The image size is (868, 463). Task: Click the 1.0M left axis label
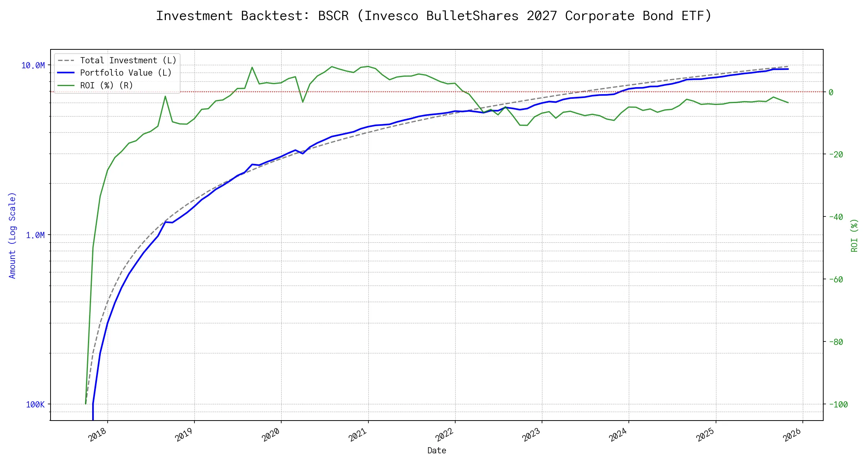point(35,235)
